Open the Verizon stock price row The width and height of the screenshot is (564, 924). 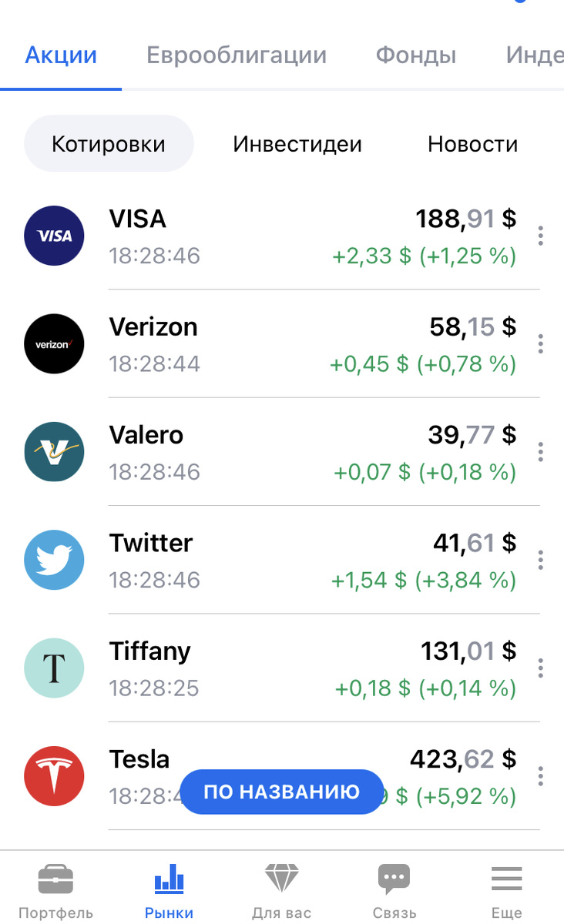282,343
